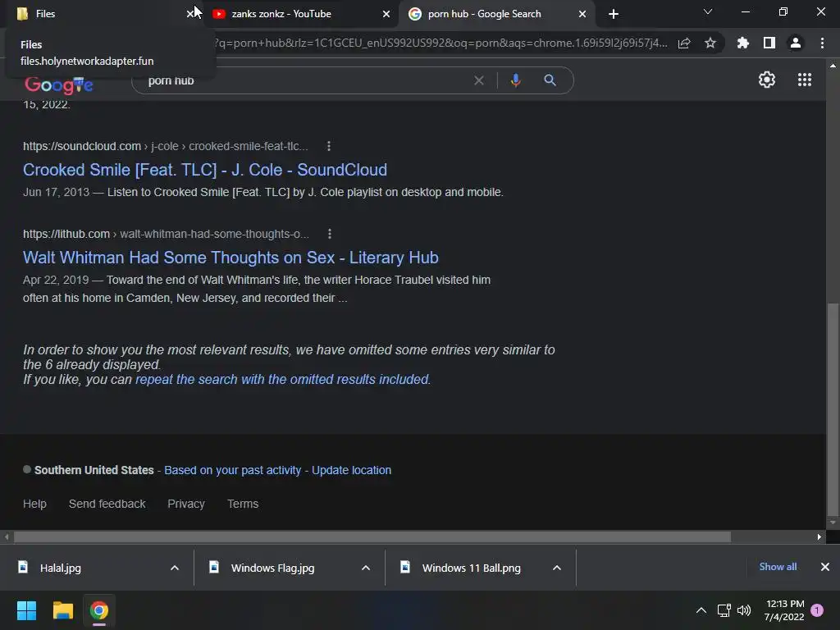Viewport: 840px width, 630px height.
Task: Click the search magnifier icon
Action: click(550, 80)
